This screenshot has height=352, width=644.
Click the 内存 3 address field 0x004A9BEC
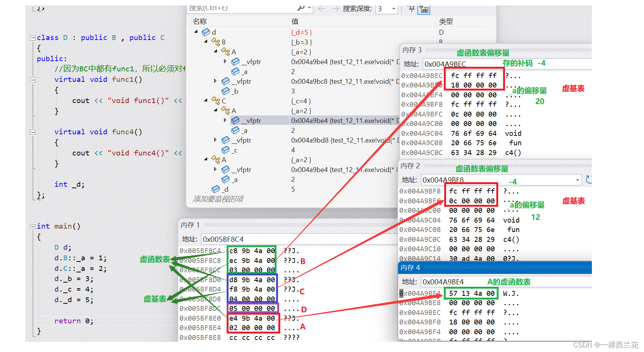click(507, 64)
